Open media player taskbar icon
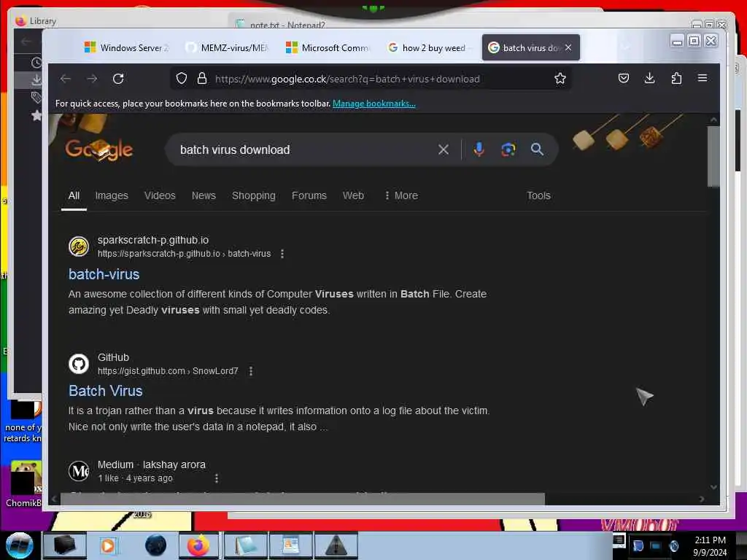This screenshot has height=560, width=747. (x=108, y=545)
